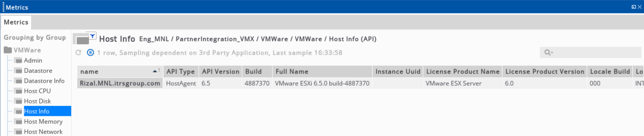Click the refresh icon beside the row count
This screenshot has height=136, width=644.
78,53
